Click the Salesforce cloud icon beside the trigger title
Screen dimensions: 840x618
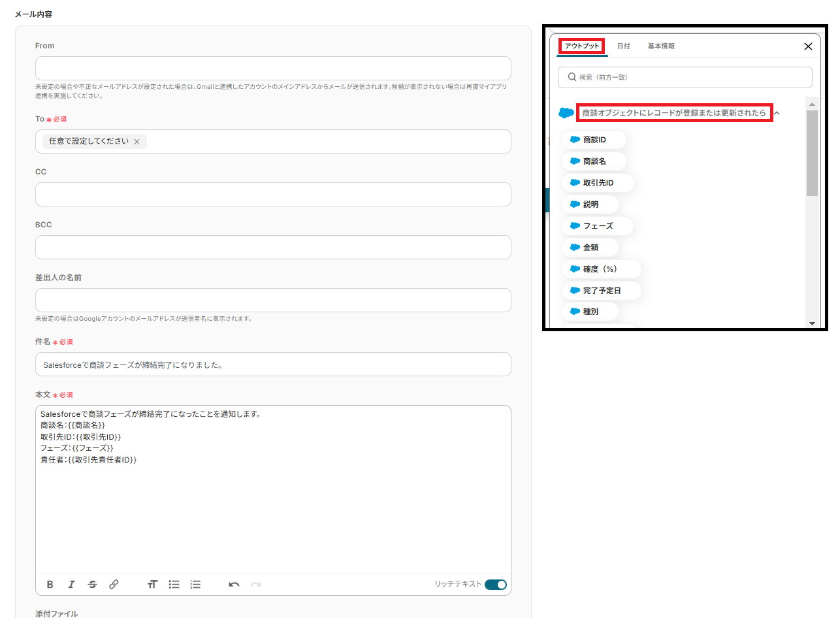tap(566, 113)
